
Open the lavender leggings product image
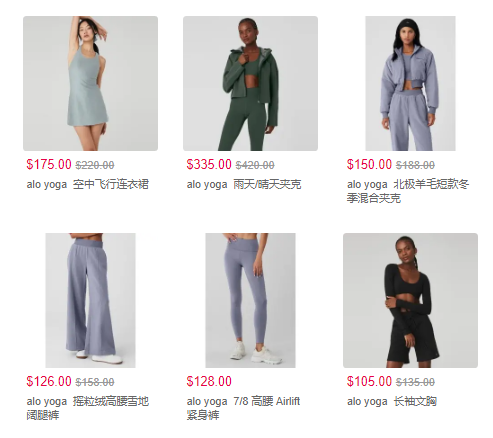point(250,300)
